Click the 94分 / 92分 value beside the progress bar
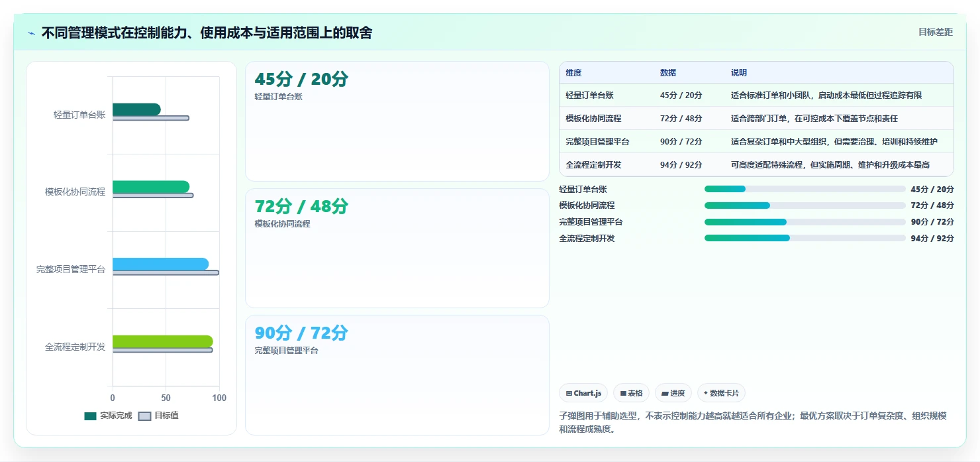980x462 pixels. coord(932,239)
